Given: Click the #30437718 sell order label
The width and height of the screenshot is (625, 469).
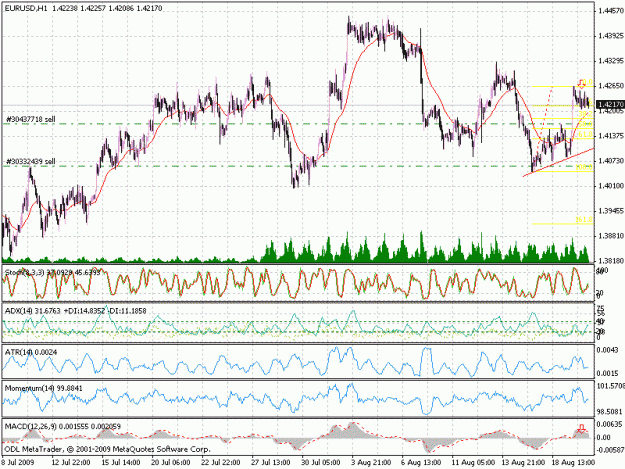Looking at the screenshot, I should pos(31,119).
